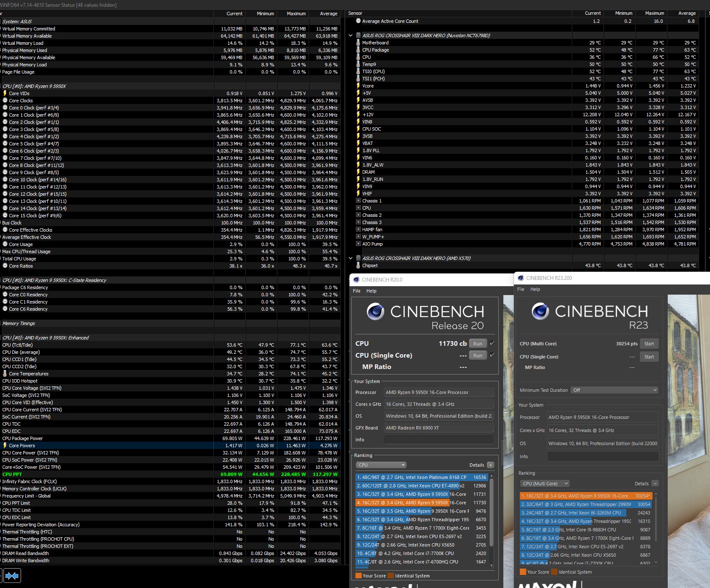Select the Threadripper 2990W row in R23 ranking

(x=586, y=504)
